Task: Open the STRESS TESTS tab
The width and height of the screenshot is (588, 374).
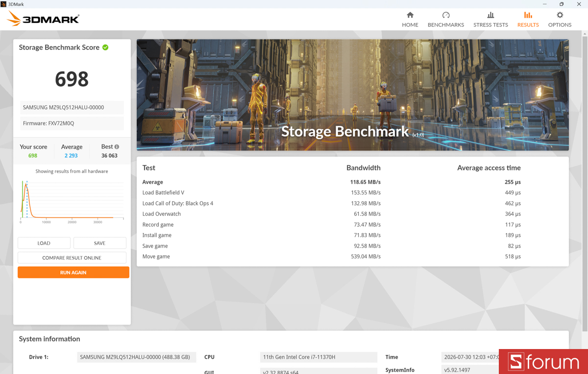Action: click(x=490, y=20)
